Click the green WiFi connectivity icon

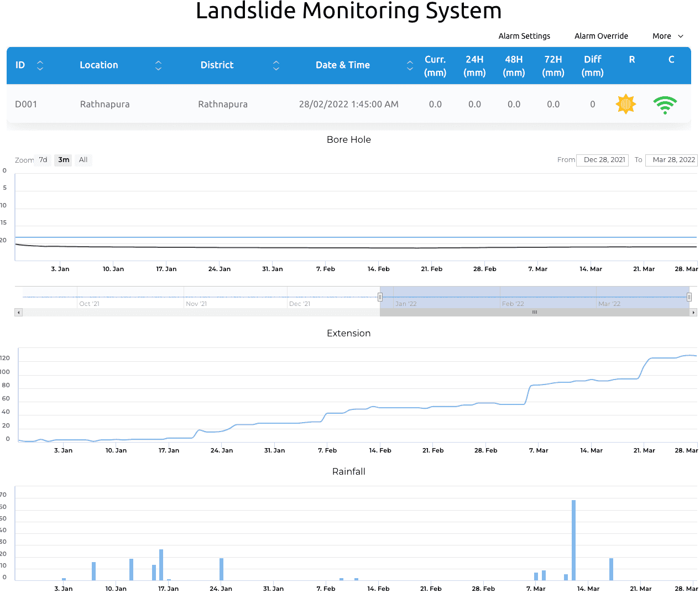[x=665, y=105]
